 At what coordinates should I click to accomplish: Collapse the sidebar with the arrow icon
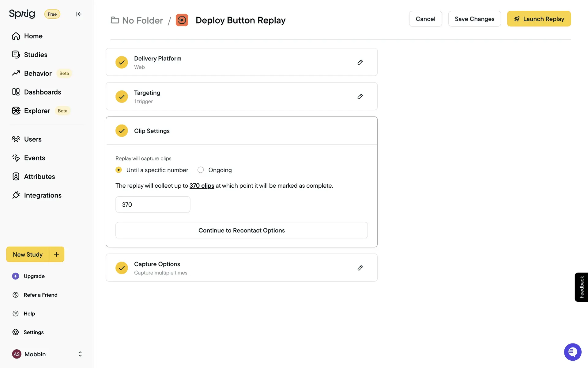pyautogui.click(x=79, y=14)
